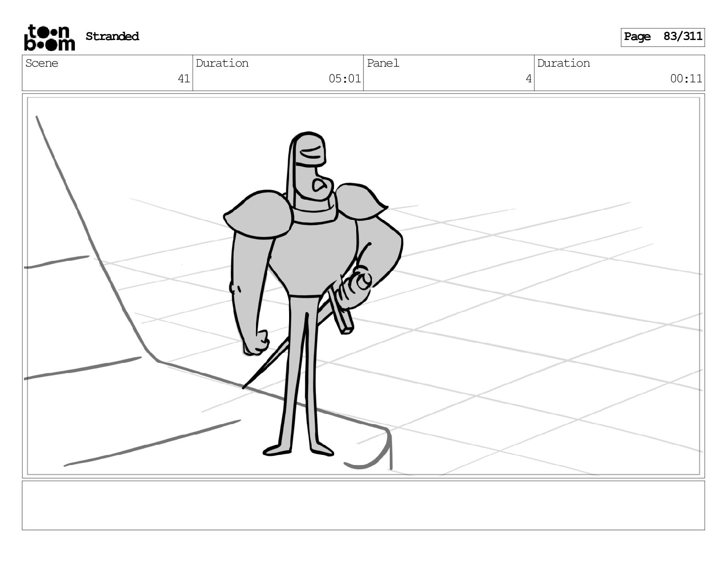Click the Toon Boom logo

coord(49,37)
